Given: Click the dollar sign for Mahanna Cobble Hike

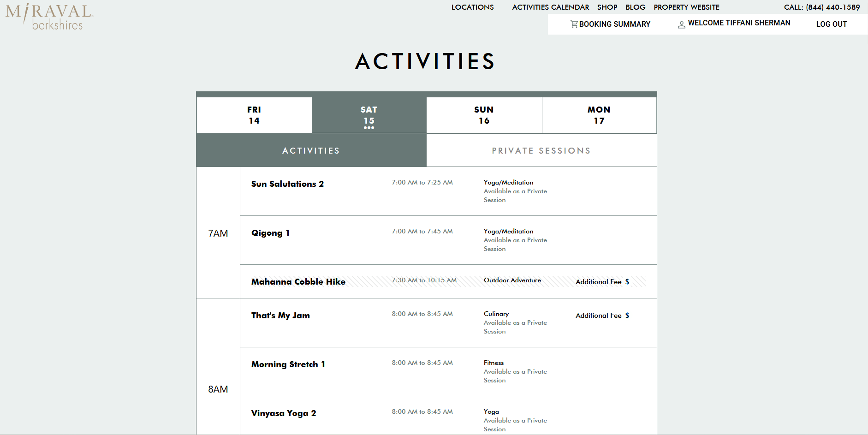Looking at the screenshot, I should pyautogui.click(x=627, y=282).
